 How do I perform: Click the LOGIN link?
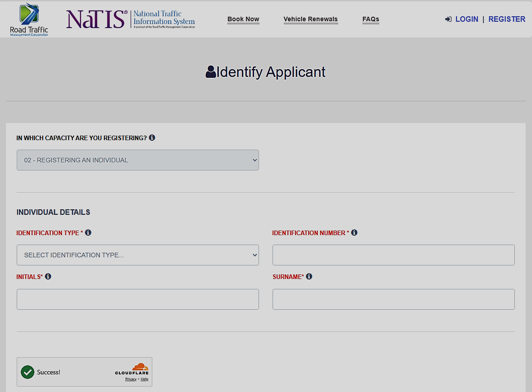pyautogui.click(x=467, y=19)
